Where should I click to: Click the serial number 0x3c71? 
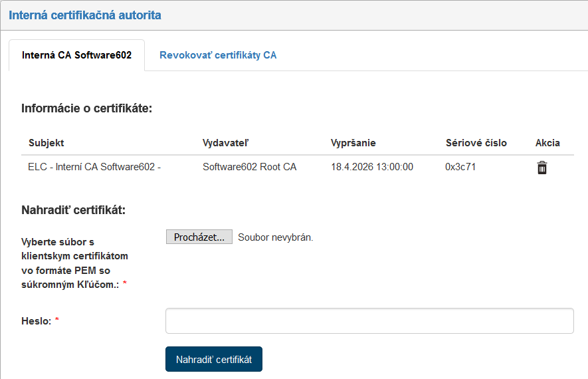[x=460, y=167]
